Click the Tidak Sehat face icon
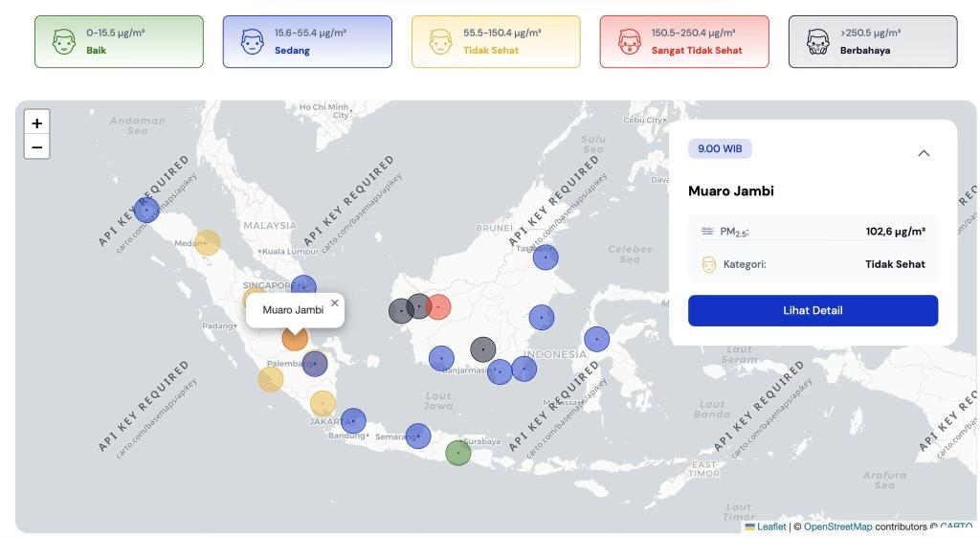The image size is (980, 538). pyautogui.click(x=440, y=42)
